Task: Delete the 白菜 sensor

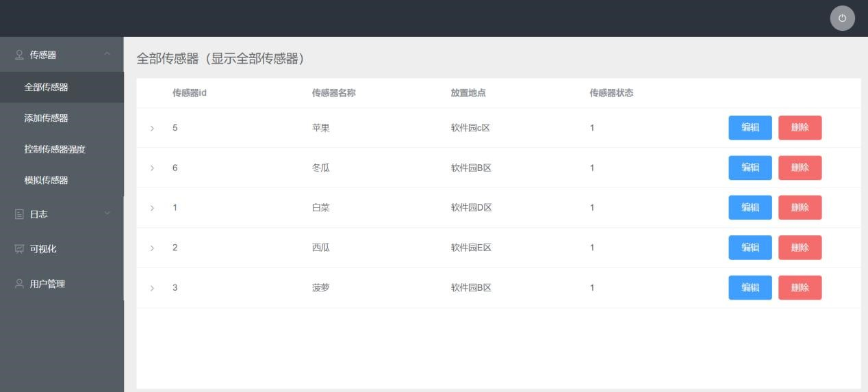Action: tap(800, 208)
